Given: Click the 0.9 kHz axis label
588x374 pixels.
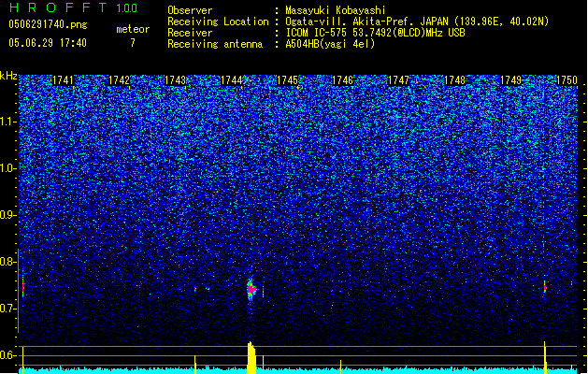Looking at the screenshot, I should 8,215.
